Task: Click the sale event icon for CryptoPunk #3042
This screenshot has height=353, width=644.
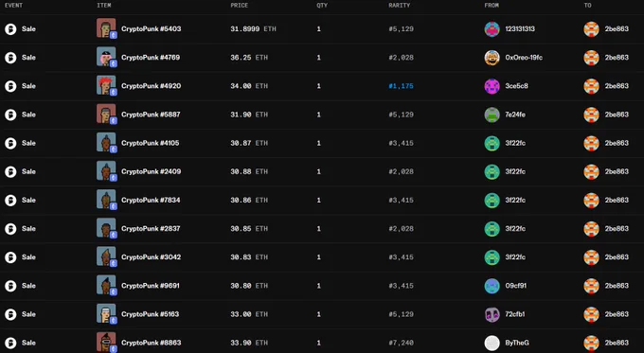Action: click(10, 257)
